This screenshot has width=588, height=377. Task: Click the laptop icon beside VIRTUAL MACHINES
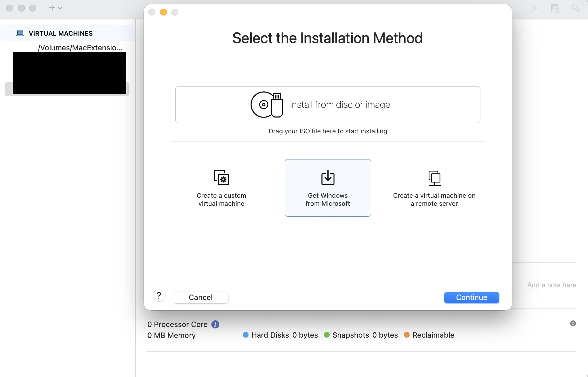(20, 33)
